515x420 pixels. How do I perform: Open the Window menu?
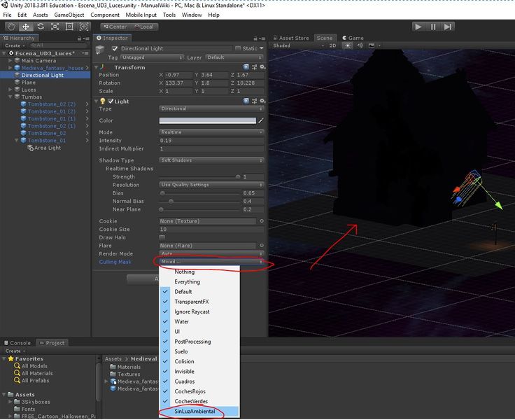pos(192,15)
